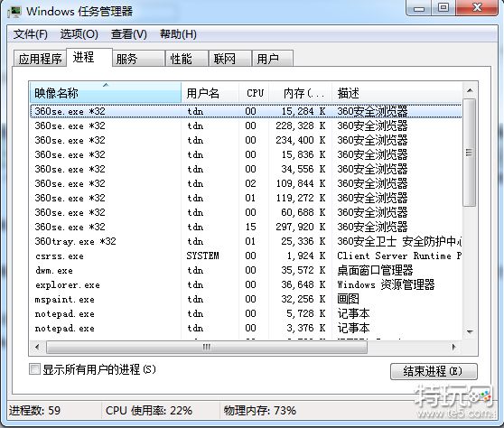Viewport: 504px width, 428px height.
Task: Enable 显示所有用户的进程 checkbox
Action: pos(34,369)
